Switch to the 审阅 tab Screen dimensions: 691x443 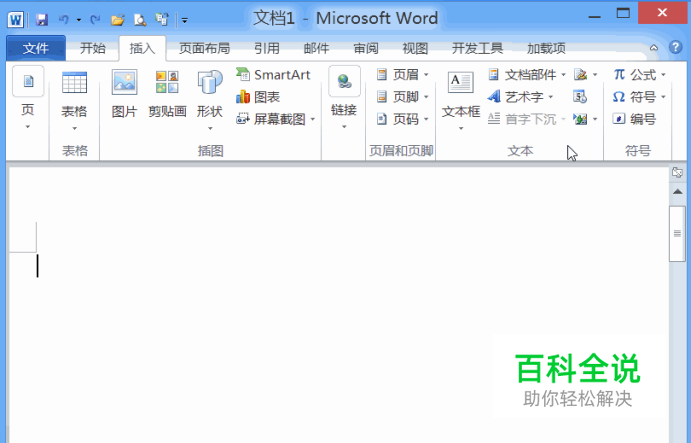[366, 48]
